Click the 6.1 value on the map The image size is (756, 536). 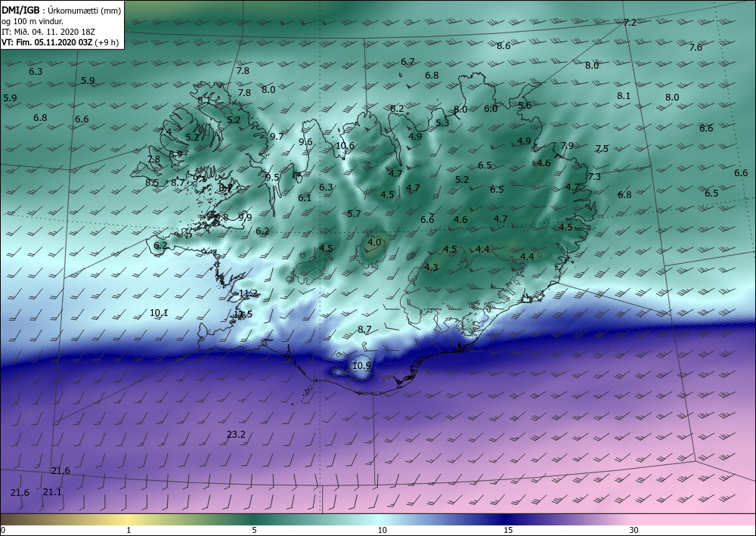[304, 197]
